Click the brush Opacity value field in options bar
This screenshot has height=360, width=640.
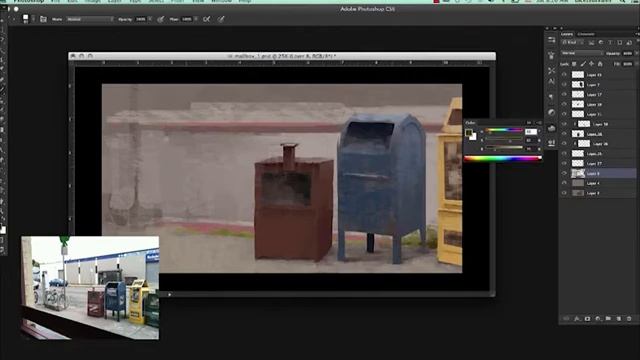click(x=140, y=19)
